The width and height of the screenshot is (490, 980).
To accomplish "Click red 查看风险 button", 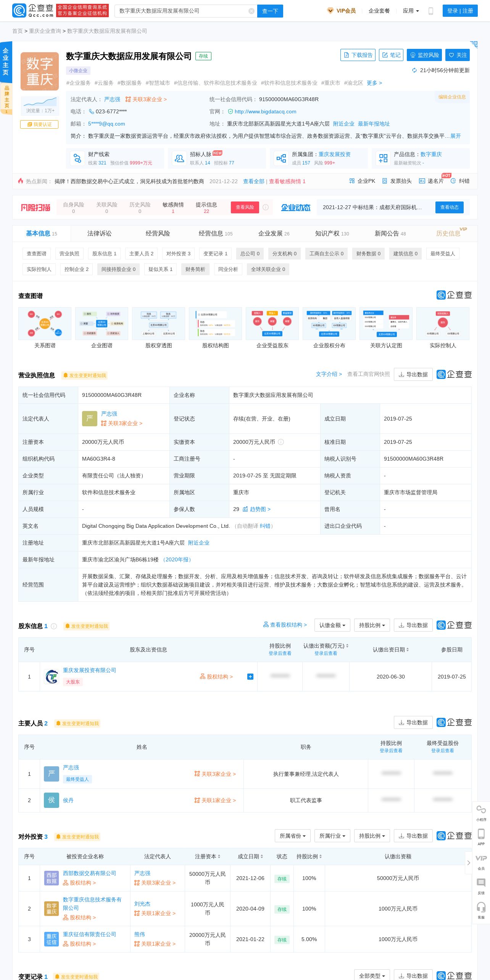I will (x=245, y=207).
